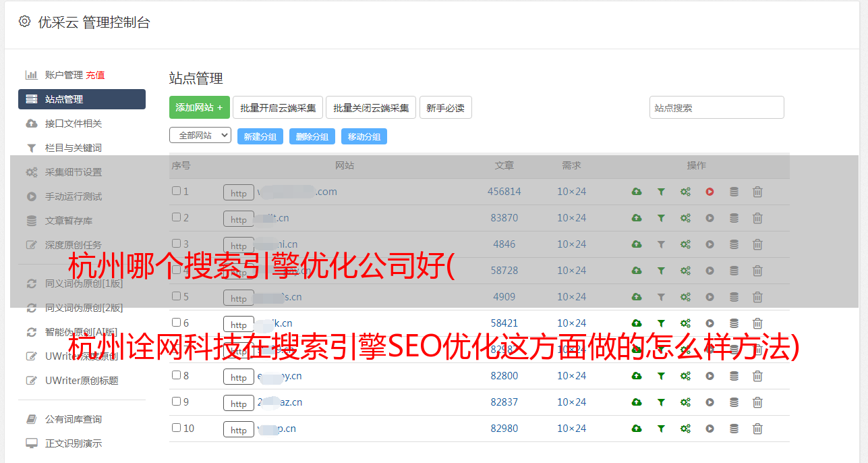Open 文章暂存库 from the sidebar
The image size is (868, 463).
pos(69,221)
